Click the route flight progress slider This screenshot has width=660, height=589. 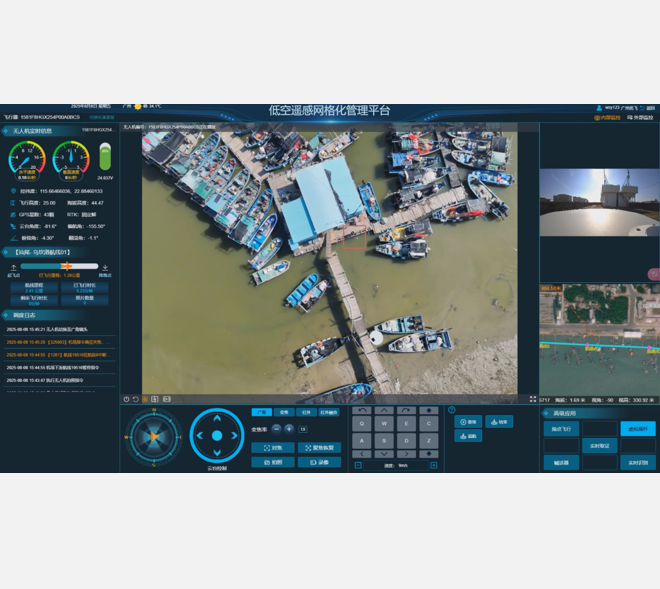pyautogui.click(x=60, y=266)
